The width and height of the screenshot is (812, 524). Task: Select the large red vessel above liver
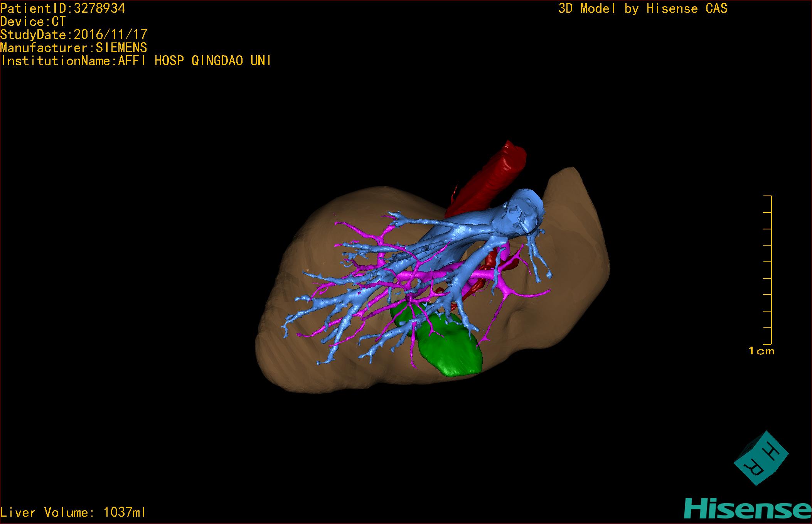(x=490, y=175)
